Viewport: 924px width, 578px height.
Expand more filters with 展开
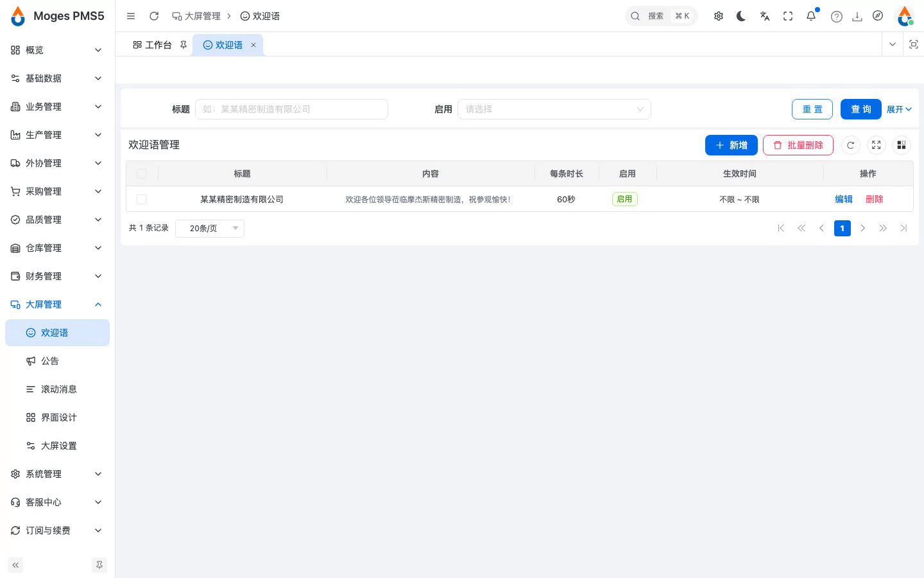point(899,109)
